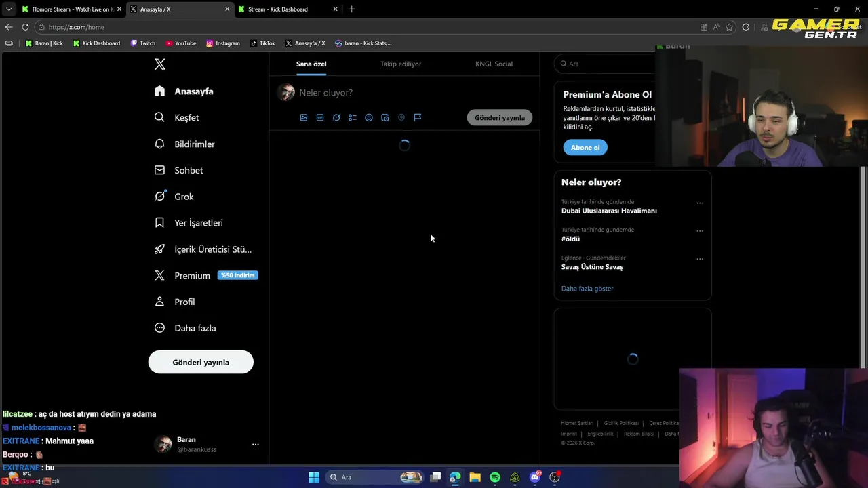Open the #öldü trend
The width and height of the screenshot is (868, 488).
click(x=570, y=239)
